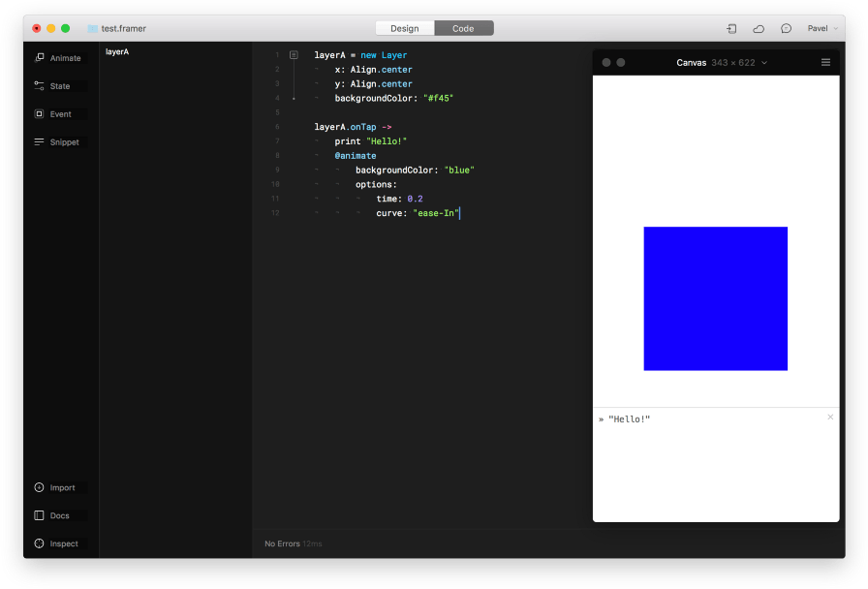Image resolution: width=868 pixels, height=589 pixels.
Task: Click the @animate keyword on line 8
Action: point(356,156)
